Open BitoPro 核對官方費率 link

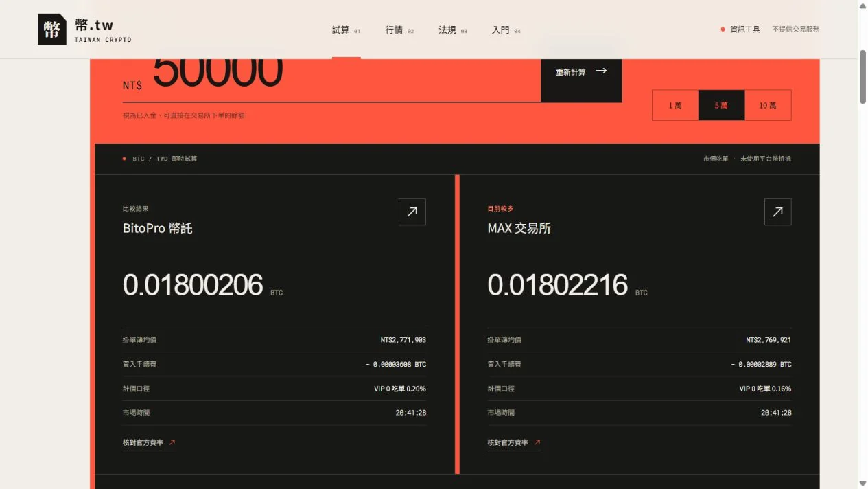(x=149, y=443)
